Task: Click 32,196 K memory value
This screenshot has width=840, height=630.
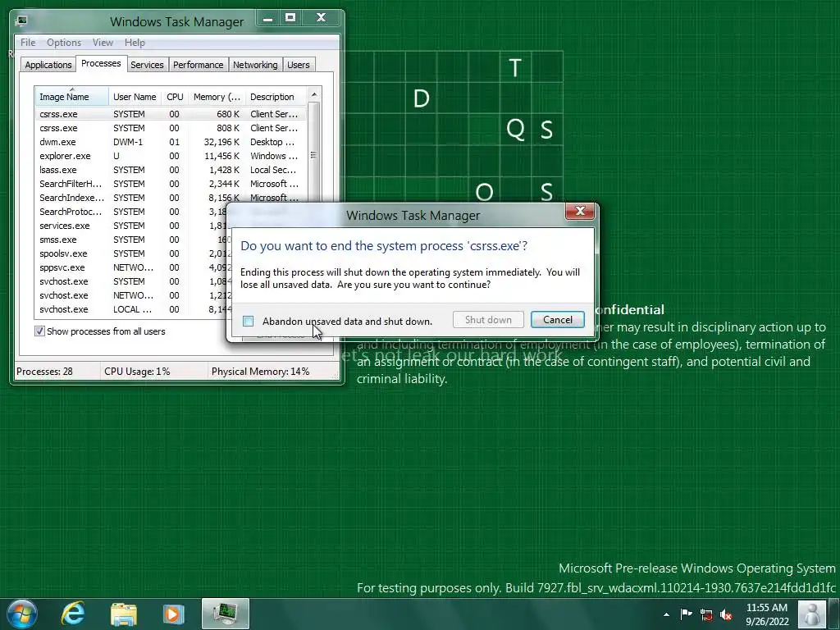Action: click(x=221, y=142)
